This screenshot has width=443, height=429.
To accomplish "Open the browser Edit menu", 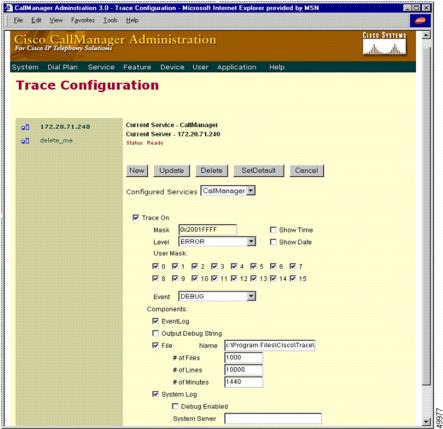I will pyautogui.click(x=36, y=21).
